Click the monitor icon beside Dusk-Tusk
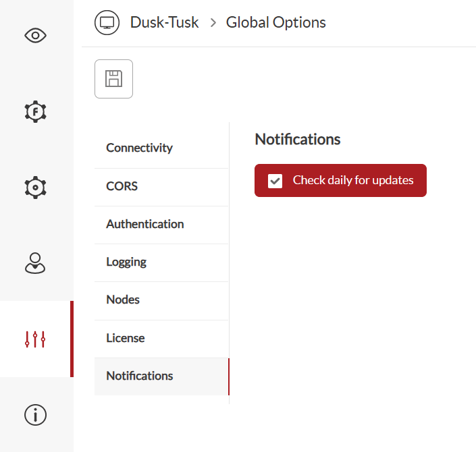Screen dimensions: 476x452 (107, 22)
